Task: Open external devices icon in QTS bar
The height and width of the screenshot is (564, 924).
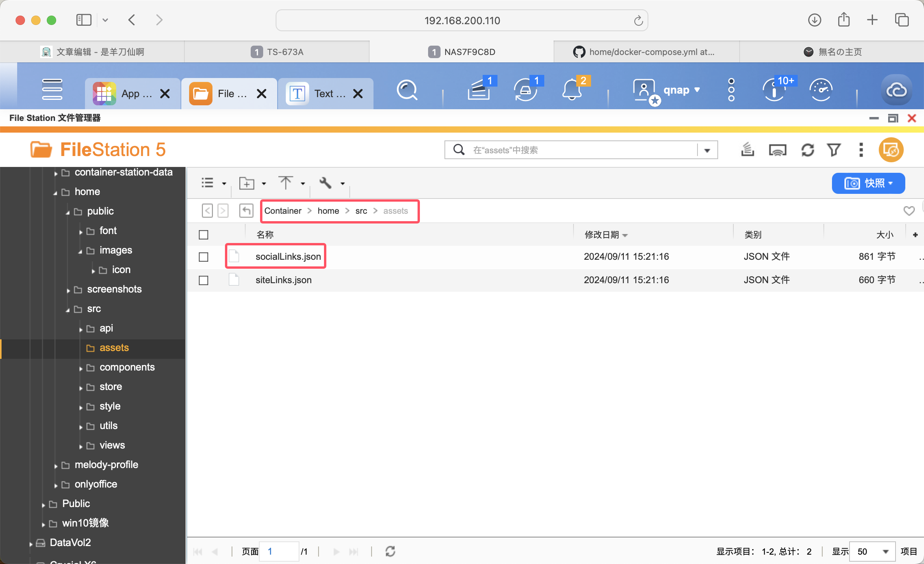Action: [525, 90]
